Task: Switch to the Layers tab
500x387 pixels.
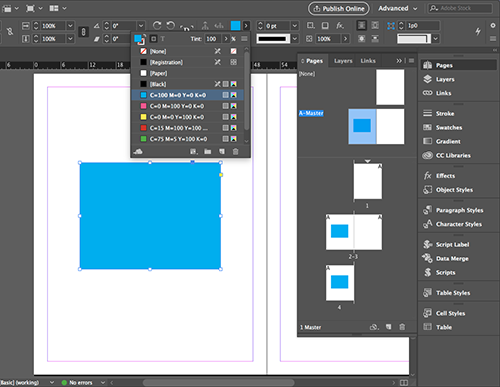Action: [343, 61]
